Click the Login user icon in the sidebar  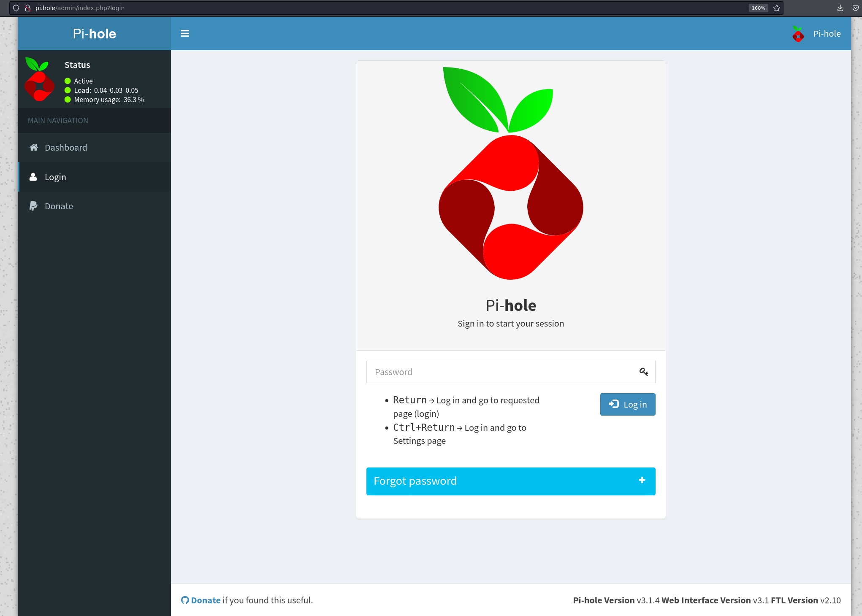[x=33, y=177]
